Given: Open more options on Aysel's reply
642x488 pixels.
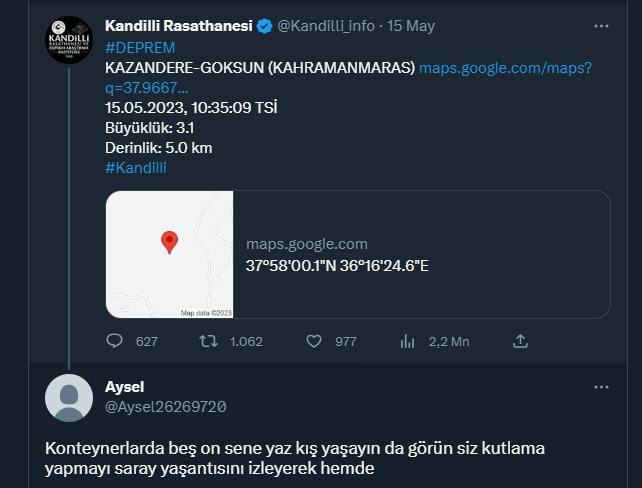Looking at the screenshot, I should pos(601,387).
